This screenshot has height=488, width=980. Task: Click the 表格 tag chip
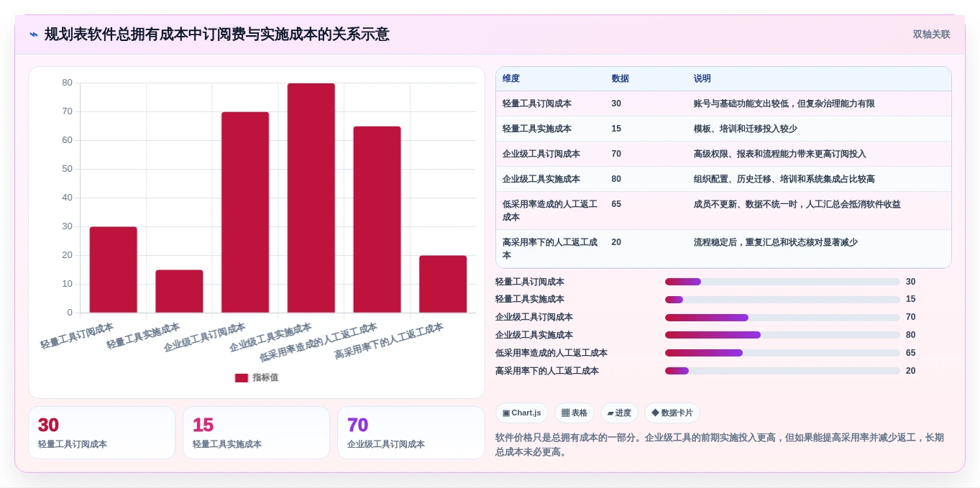(574, 413)
